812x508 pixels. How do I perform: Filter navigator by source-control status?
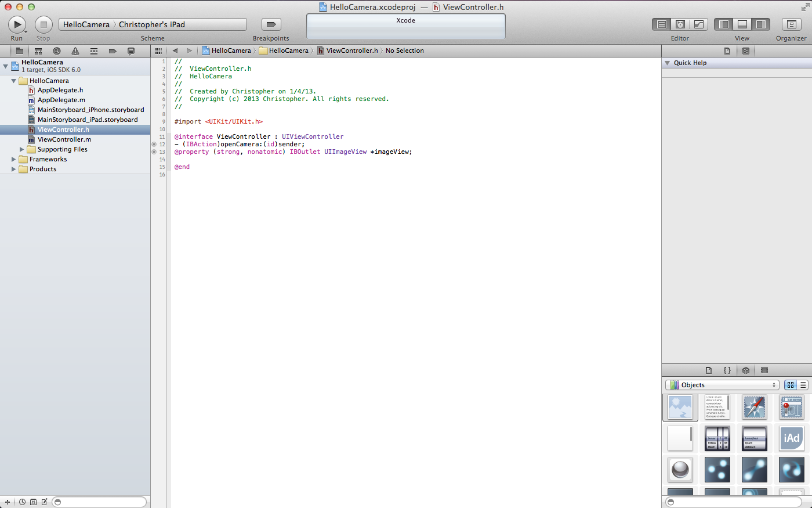point(33,502)
